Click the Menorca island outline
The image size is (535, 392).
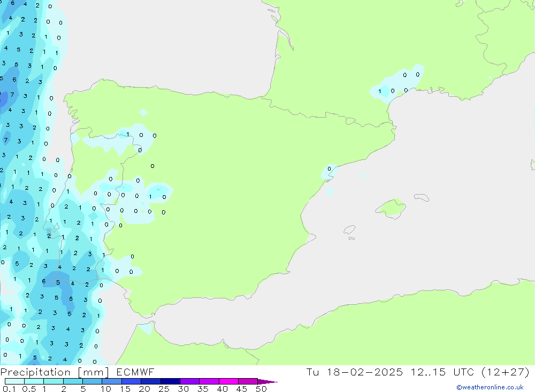coord(422,197)
